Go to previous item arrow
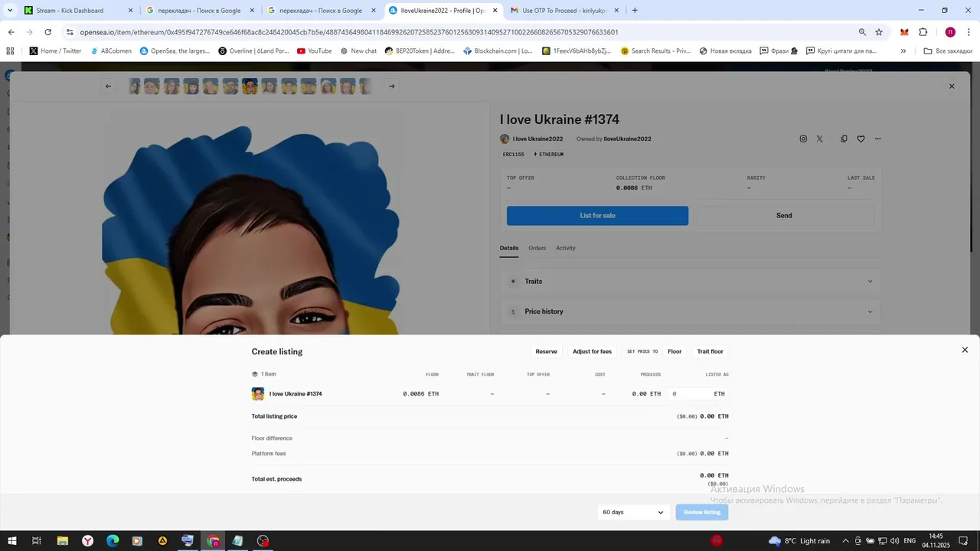 coord(108,86)
